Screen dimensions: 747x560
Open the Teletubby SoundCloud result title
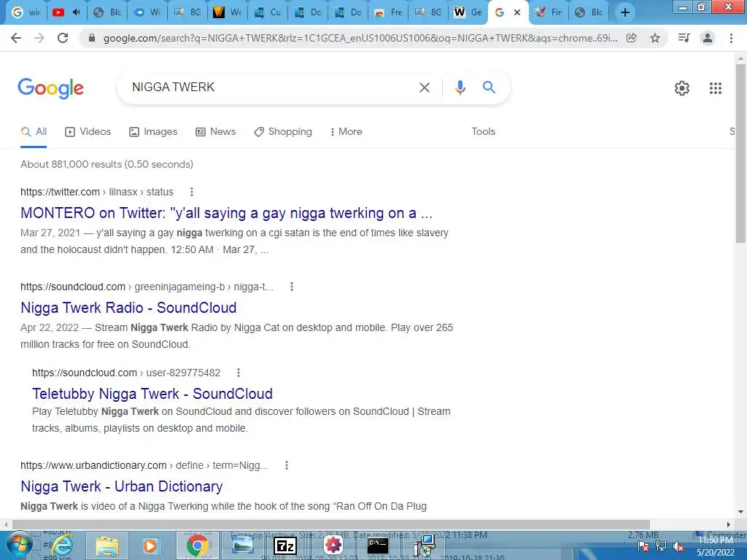pyautogui.click(x=152, y=394)
